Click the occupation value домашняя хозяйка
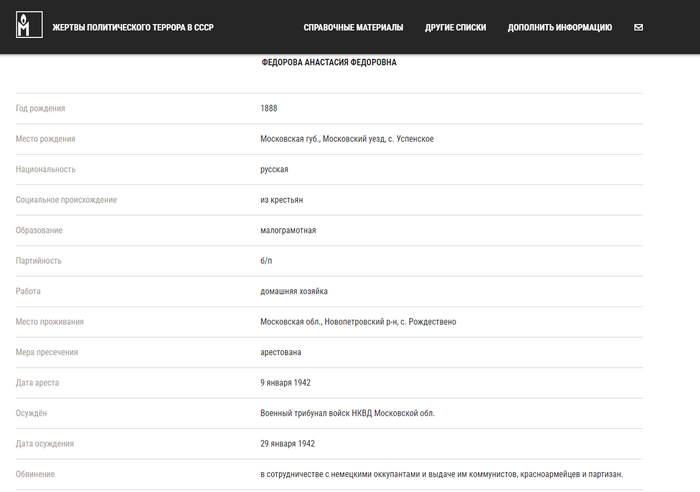 coord(294,291)
